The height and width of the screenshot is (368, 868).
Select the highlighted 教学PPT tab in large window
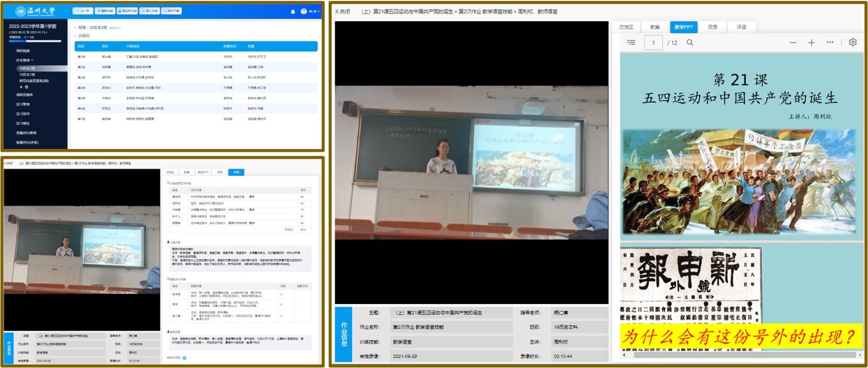[x=683, y=27]
